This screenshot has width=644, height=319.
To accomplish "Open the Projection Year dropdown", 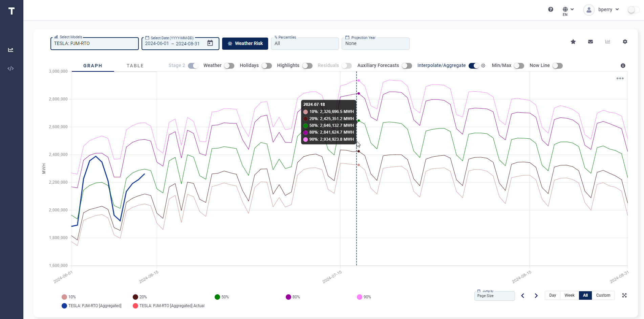I will point(375,43).
